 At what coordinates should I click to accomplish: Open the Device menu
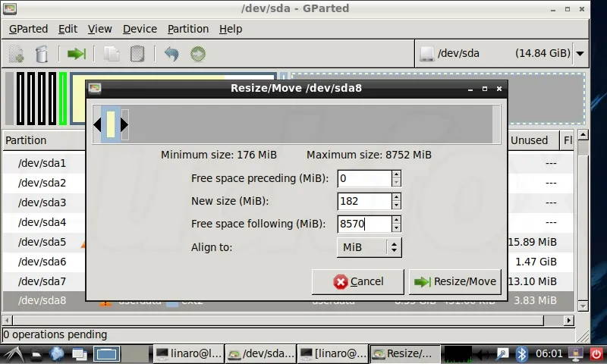click(140, 29)
